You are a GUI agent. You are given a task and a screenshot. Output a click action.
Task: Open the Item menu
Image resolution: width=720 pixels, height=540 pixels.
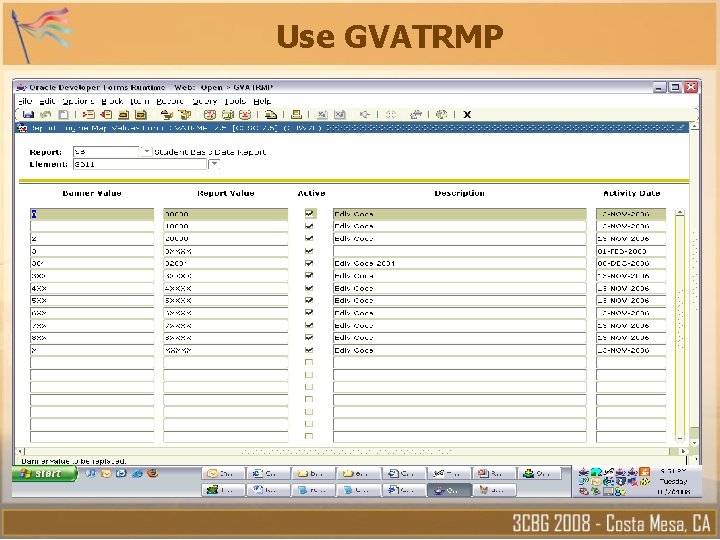point(140,101)
